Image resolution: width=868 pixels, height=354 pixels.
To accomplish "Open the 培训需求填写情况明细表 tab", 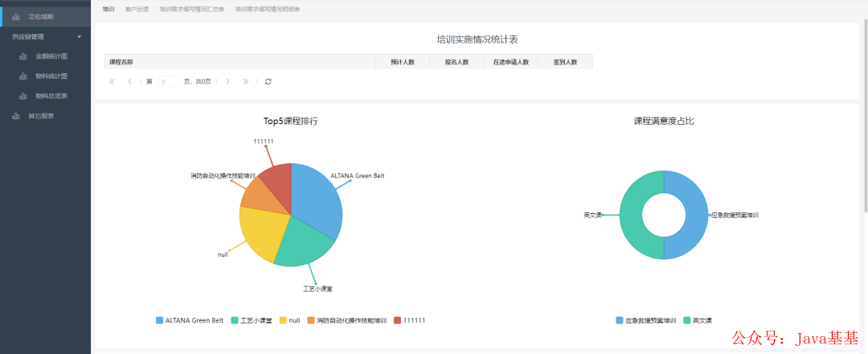I will click(268, 10).
